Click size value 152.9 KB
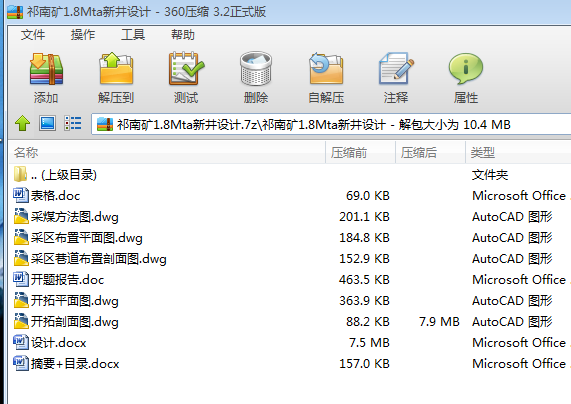This screenshot has height=404, width=571. coord(365,259)
